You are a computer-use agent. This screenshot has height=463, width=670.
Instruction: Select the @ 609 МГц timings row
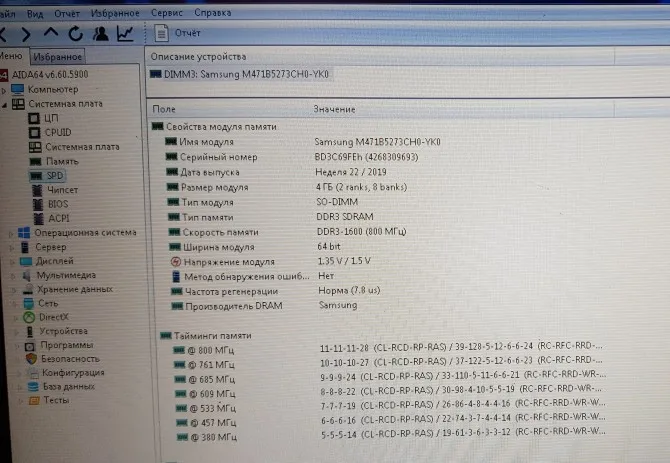pos(389,393)
